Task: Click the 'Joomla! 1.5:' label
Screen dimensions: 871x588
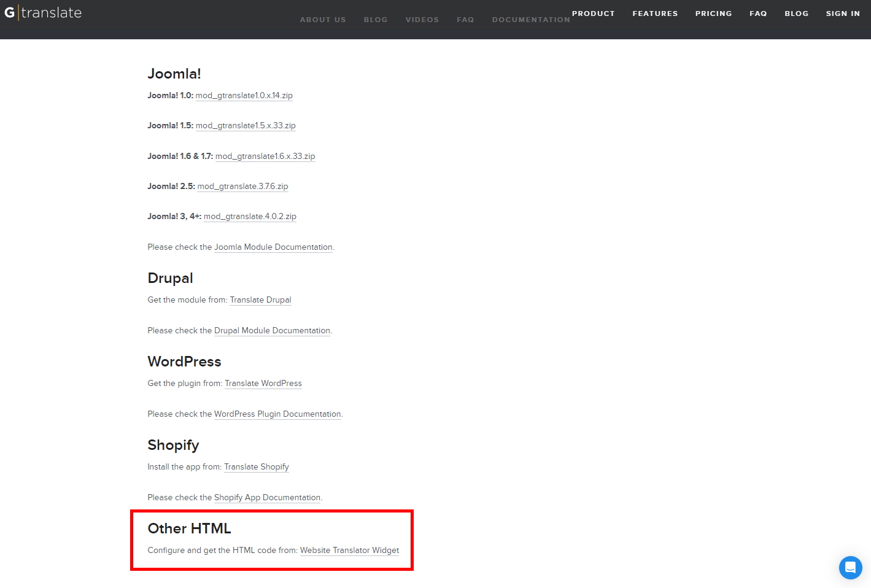Action: pos(171,126)
